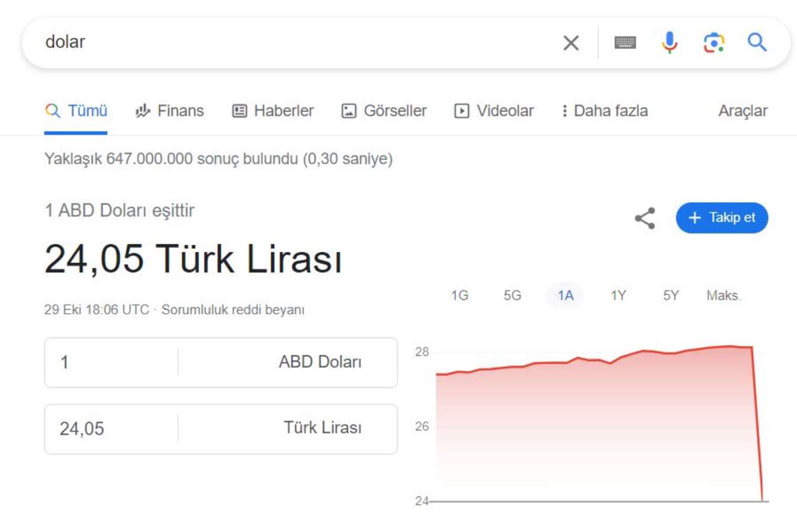The width and height of the screenshot is (797, 532).
Task: Start voice search with the microphone icon
Action: click(669, 42)
